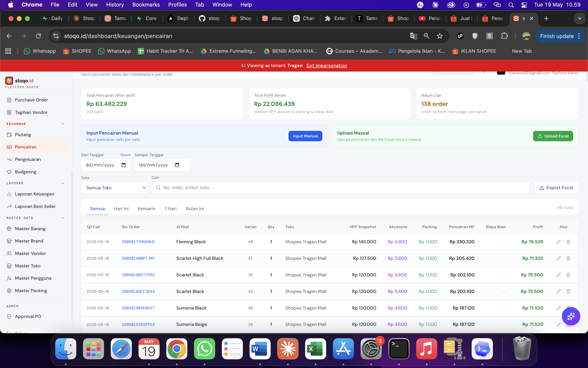Launch Safari from the Dock
Image resolution: width=588 pixels, height=368 pixels.
click(121, 349)
